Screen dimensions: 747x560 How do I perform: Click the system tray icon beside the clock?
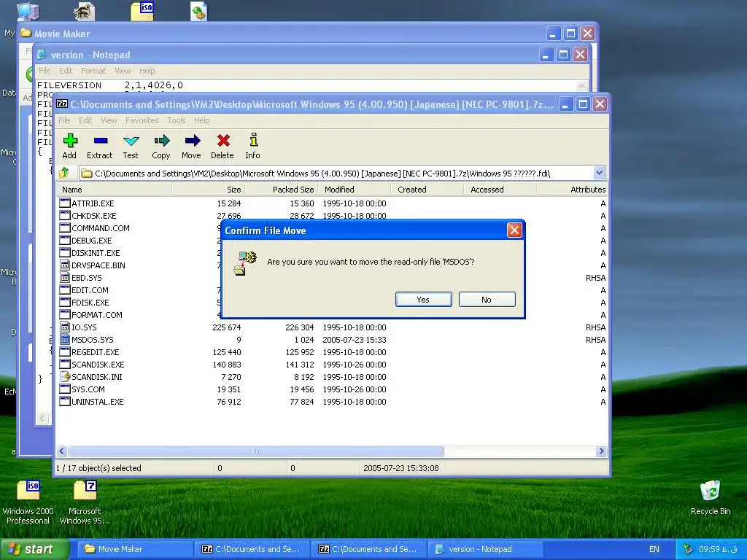[x=687, y=549]
